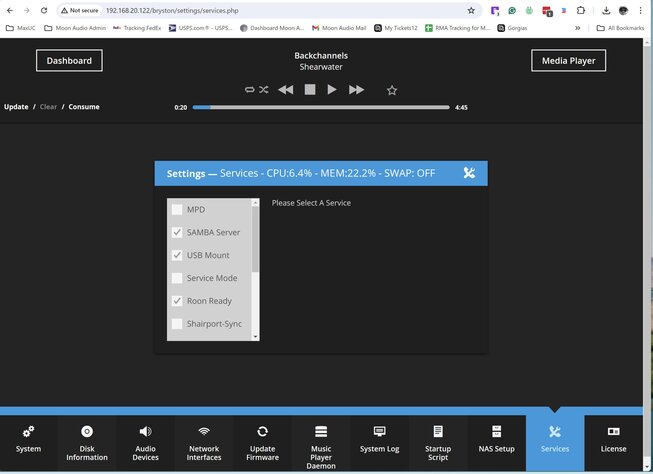Open RMA Tracking for M... bookmark
This screenshot has height=474, width=653.
tap(458, 28)
